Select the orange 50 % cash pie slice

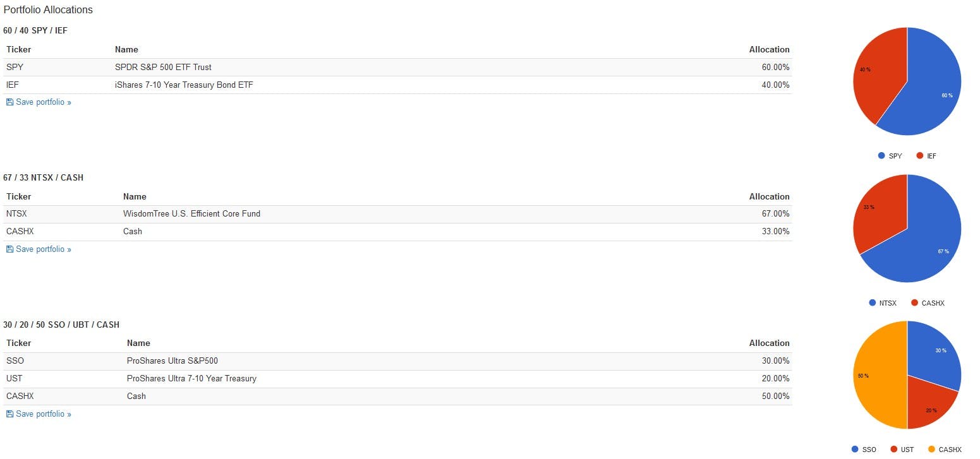[875, 376]
